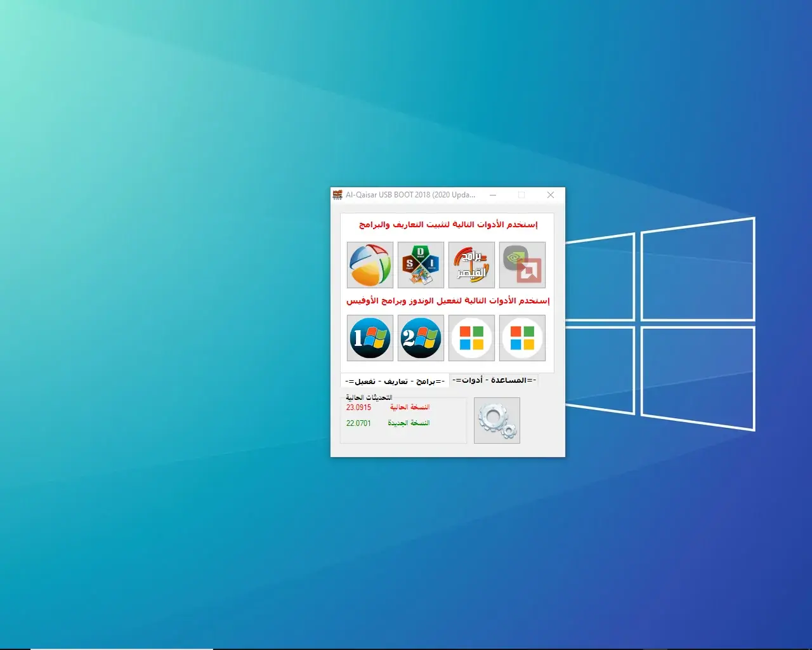Click the Al-Qaisar app icon in title bar
Viewport: 812px width, 650px height.
(x=337, y=195)
